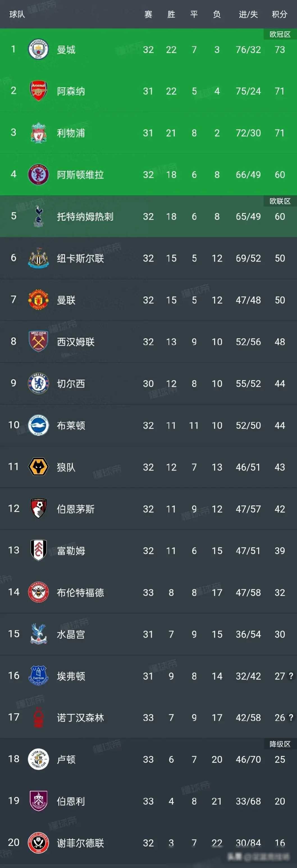Select the Manchester United badge
This screenshot has height=868, width=297.
tap(38, 300)
